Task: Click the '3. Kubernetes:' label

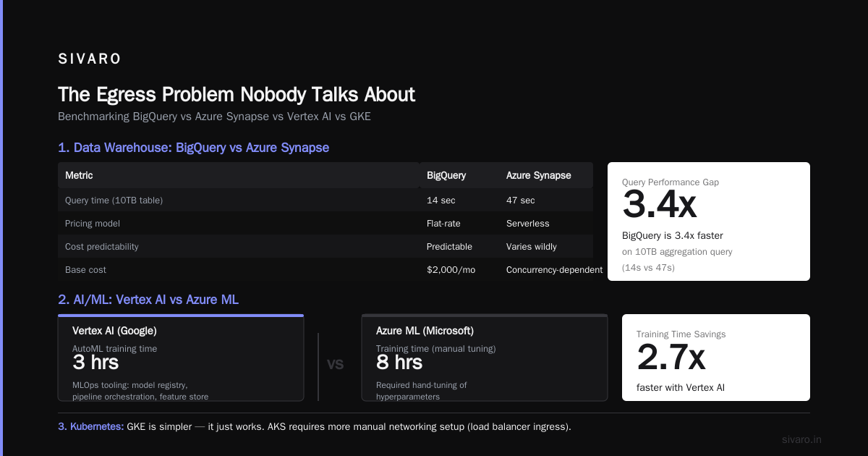Action: (90, 426)
